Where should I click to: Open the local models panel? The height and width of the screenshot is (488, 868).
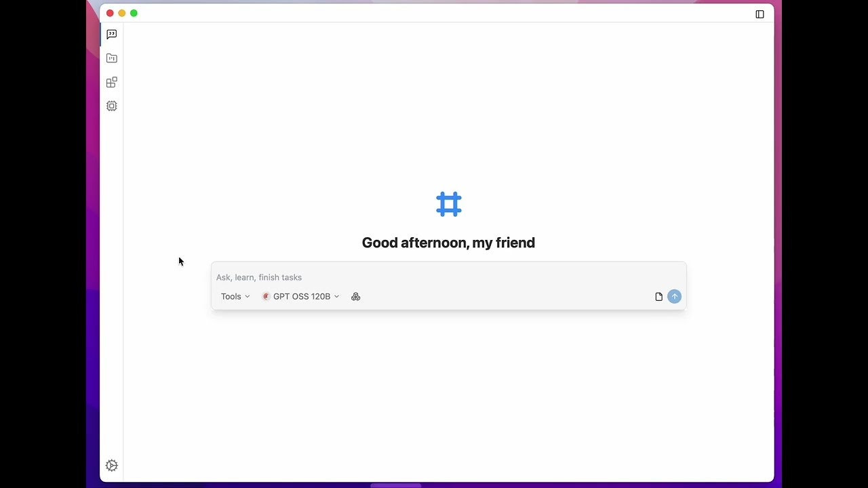coord(111,106)
